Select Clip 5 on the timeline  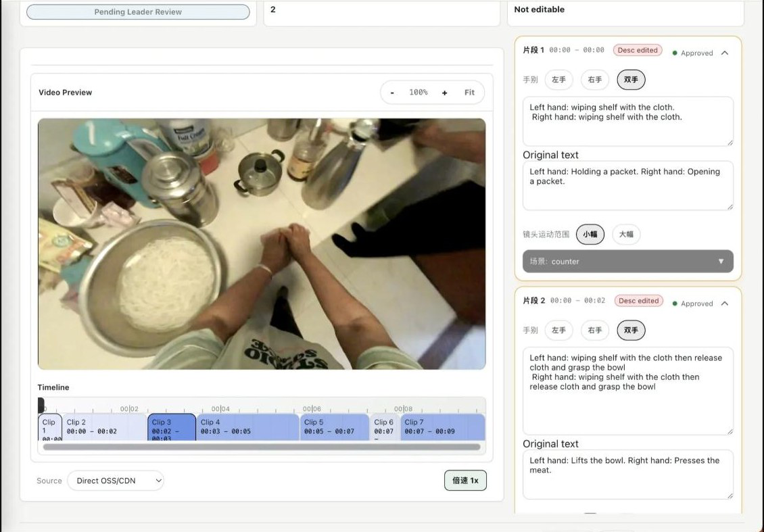pyautogui.click(x=334, y=427)
